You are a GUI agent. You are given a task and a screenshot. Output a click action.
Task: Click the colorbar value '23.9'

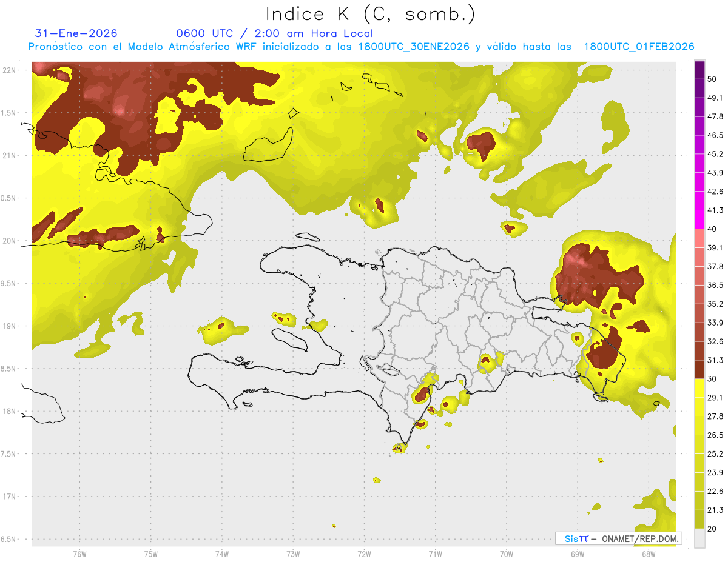coord(715,473)
